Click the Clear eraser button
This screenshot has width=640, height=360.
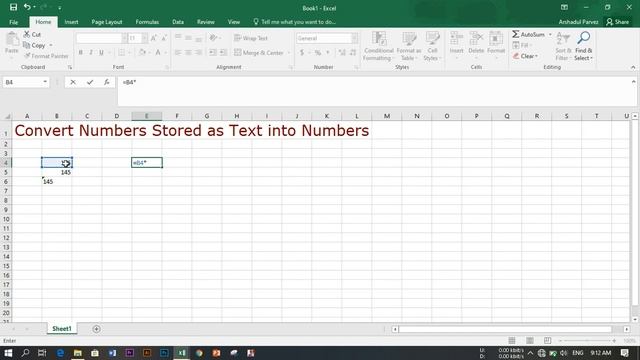click(525, 56)
